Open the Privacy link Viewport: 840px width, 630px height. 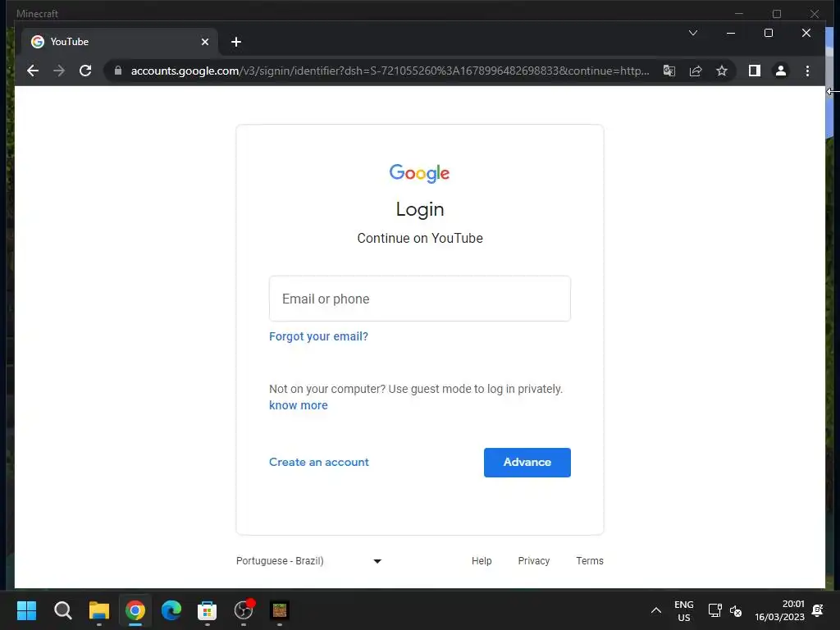[x=533, y=561]
